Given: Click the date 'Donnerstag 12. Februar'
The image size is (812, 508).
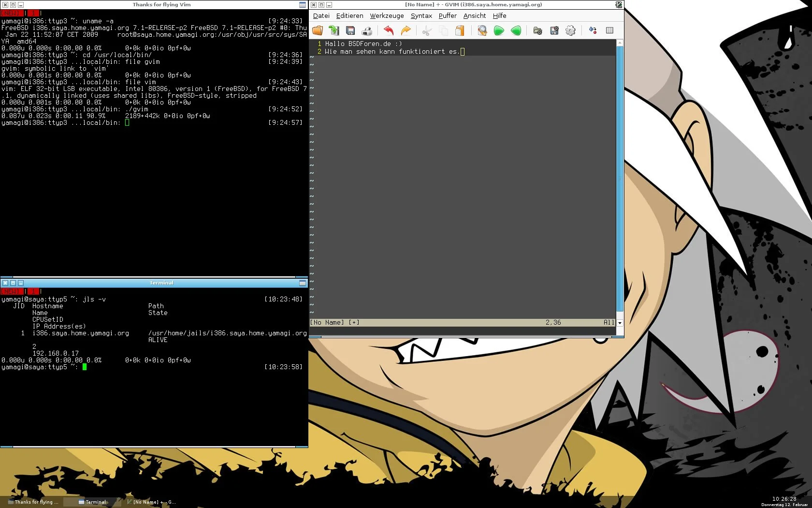Looking at the screenshot, I should click(x=784, y=505).
